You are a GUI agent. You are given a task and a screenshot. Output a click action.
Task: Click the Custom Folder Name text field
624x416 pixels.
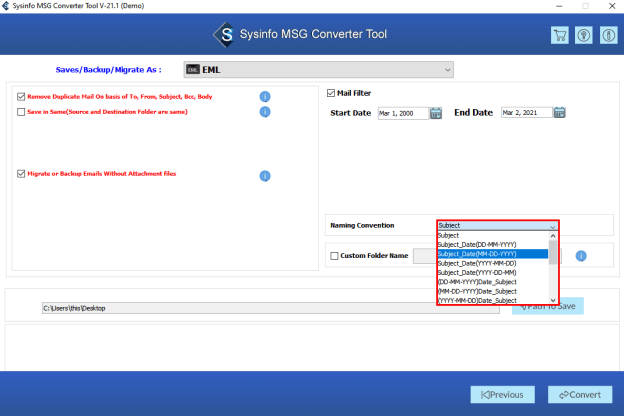point(425,256)
